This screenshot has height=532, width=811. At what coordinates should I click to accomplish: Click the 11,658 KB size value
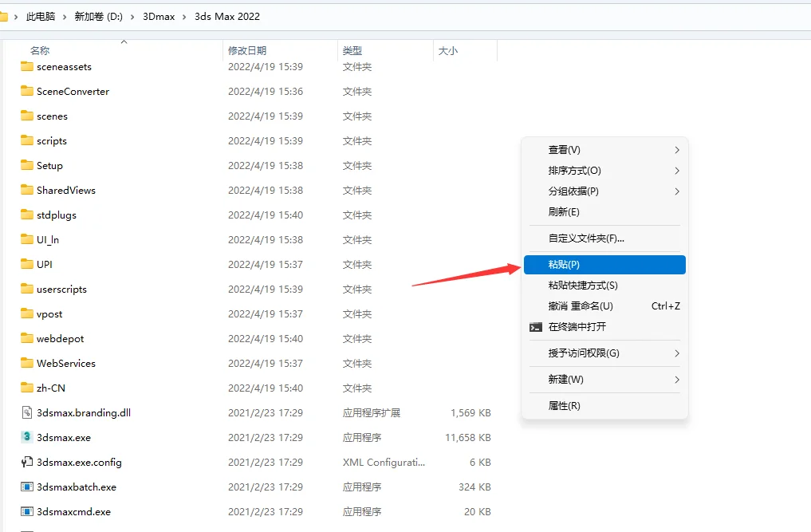468,438
